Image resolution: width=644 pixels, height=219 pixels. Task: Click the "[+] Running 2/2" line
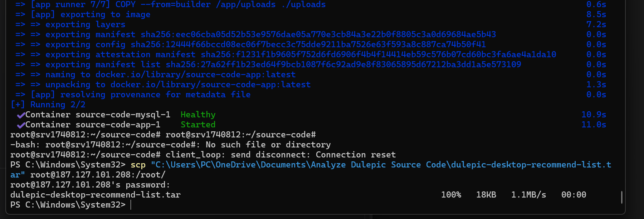(x=48, y=104)
